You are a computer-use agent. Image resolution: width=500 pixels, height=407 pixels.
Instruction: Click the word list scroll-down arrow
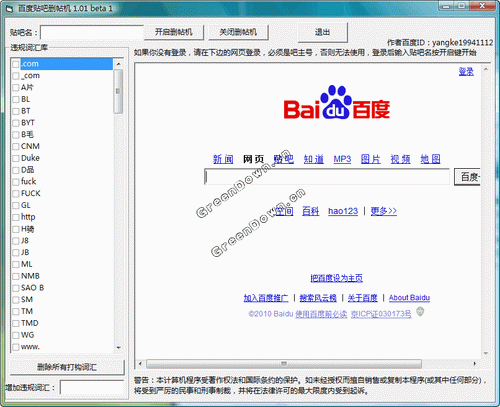click(x=118, y=348)
